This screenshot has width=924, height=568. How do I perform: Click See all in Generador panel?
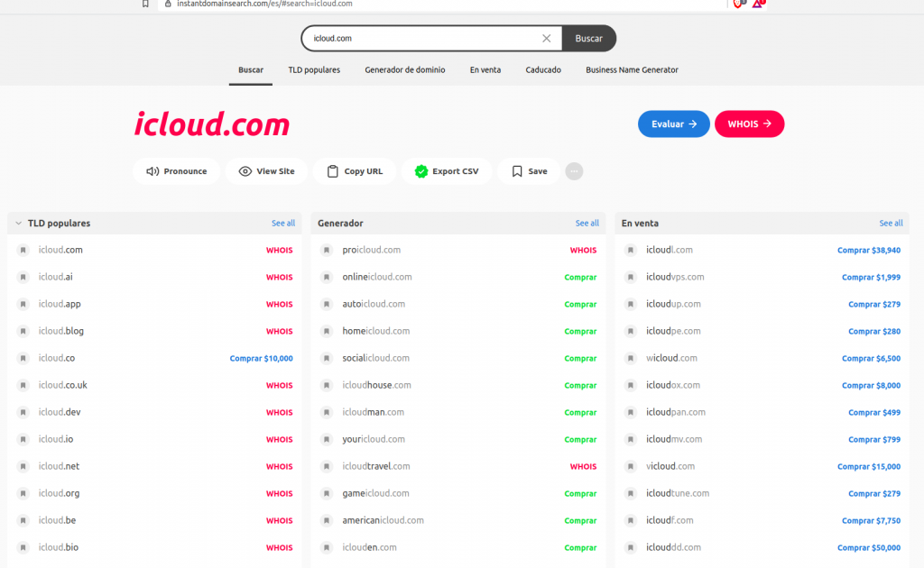(x=587, y=223)
